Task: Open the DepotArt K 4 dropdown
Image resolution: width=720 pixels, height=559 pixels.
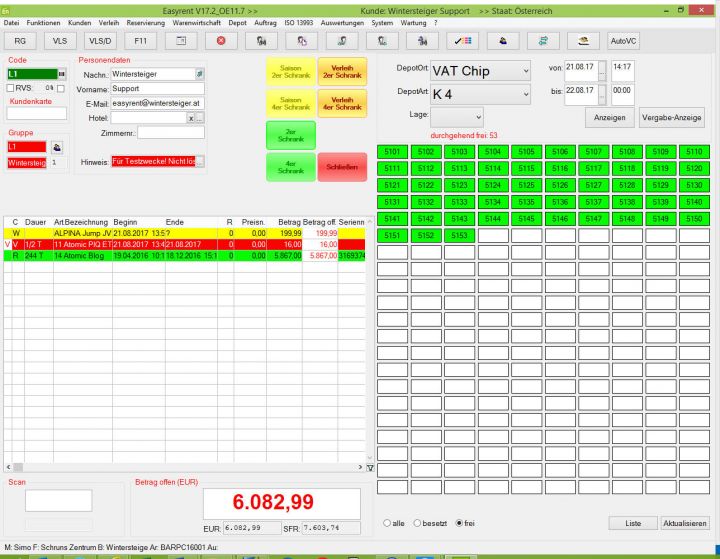Action: pos(480,95)
